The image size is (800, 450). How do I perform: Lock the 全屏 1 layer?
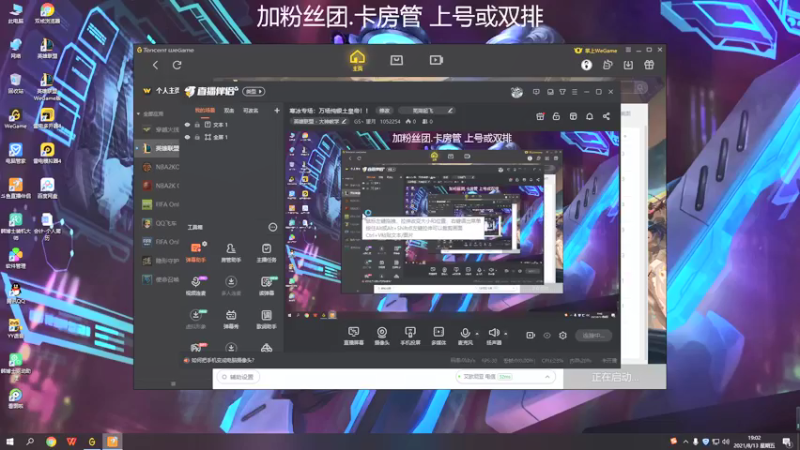coord(197,137)
